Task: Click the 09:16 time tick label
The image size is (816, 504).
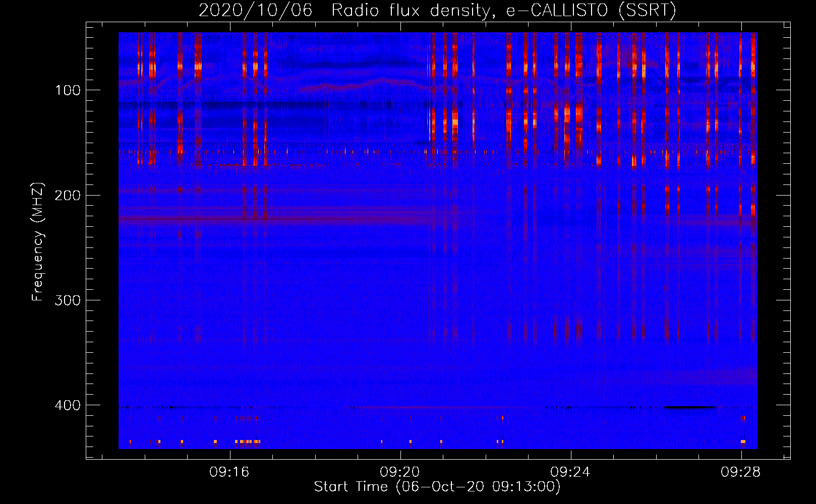Action: pyautogui.click(x=230, y=472)
